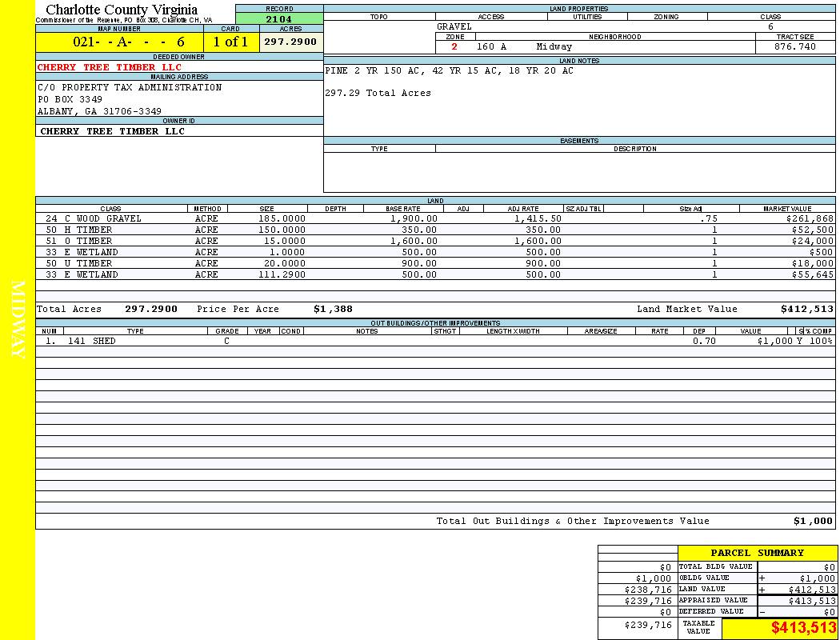
Task: Click the Owner ID value field
Action: 113,131
